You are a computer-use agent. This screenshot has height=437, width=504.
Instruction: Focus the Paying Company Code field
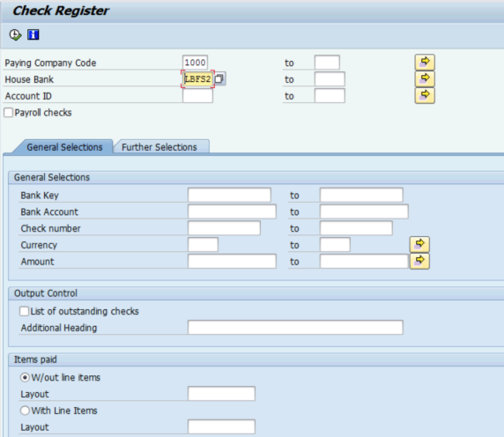point(195,63)
